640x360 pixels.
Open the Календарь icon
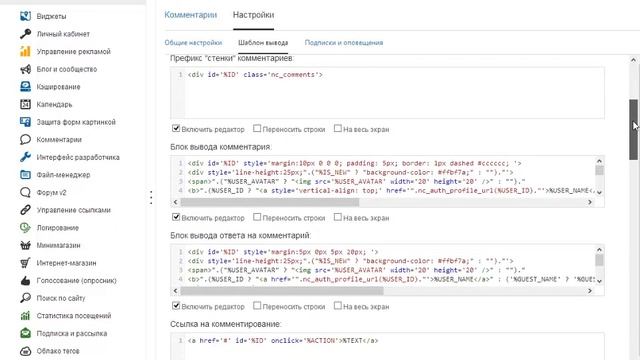pyautogui.click(x=25, y=104)
